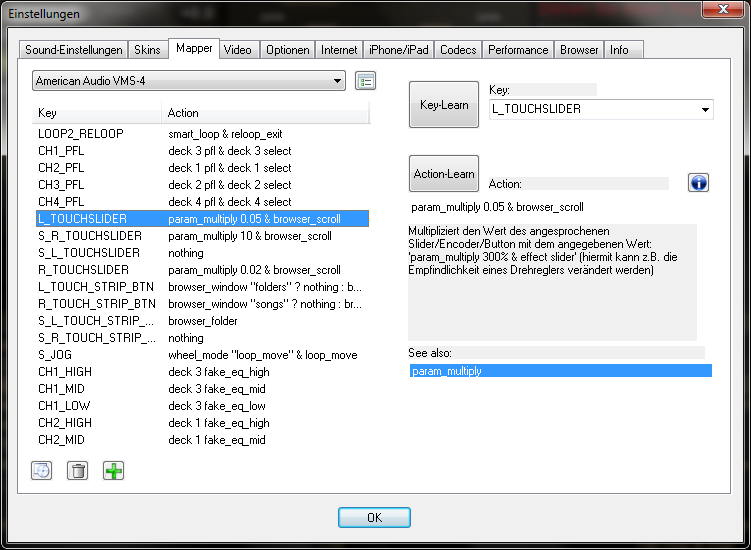Go to the Video tab
This screenshot has width=751, height=550.
pos(238,50)
